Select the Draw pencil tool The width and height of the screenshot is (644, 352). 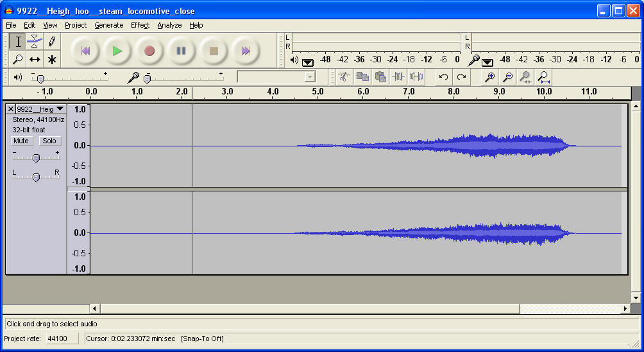tap(52, 42)
